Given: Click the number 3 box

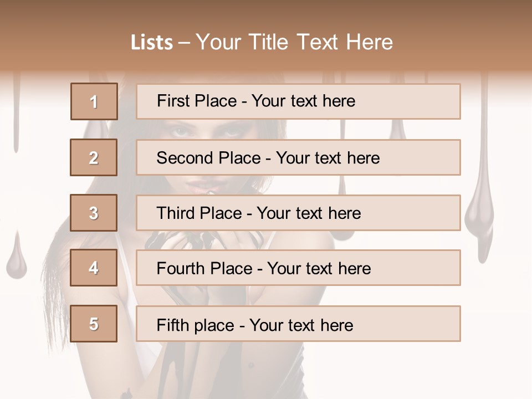Looking at the screenshot, I should 94,213.
